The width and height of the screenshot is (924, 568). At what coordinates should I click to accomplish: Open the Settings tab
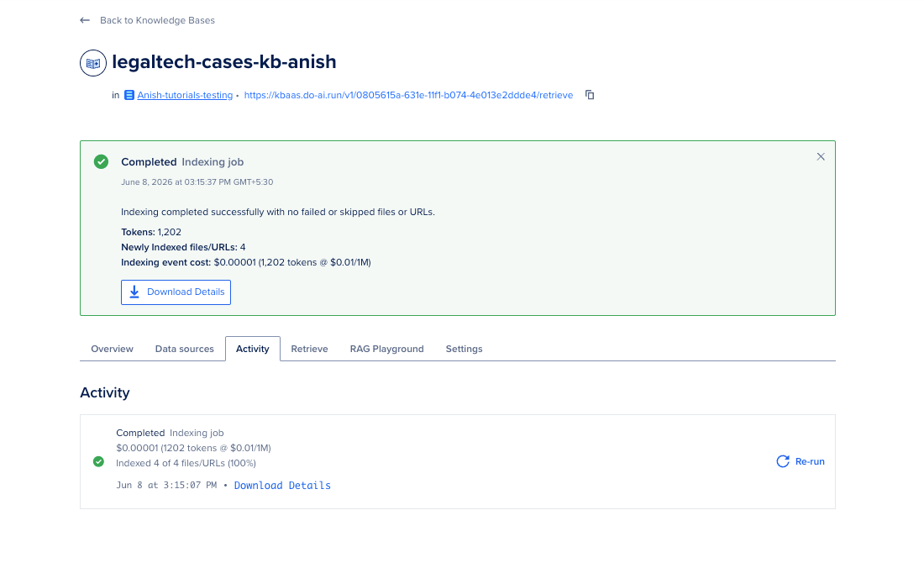(464, 349)
